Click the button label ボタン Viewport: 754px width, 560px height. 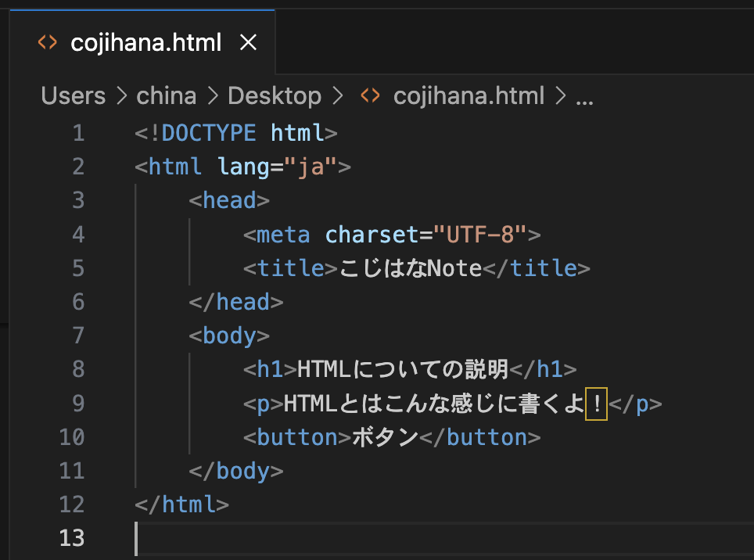point(385,437)
